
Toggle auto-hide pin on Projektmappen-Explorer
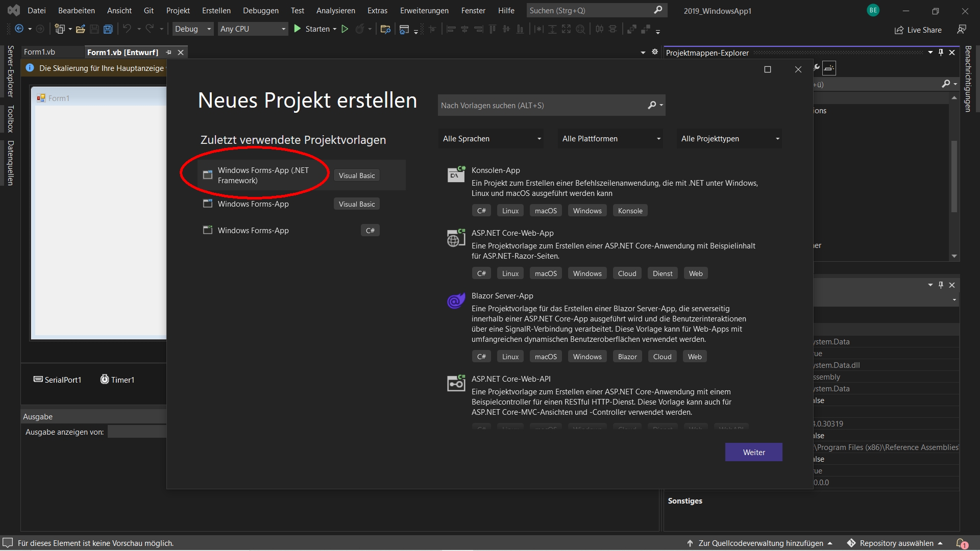941,53
